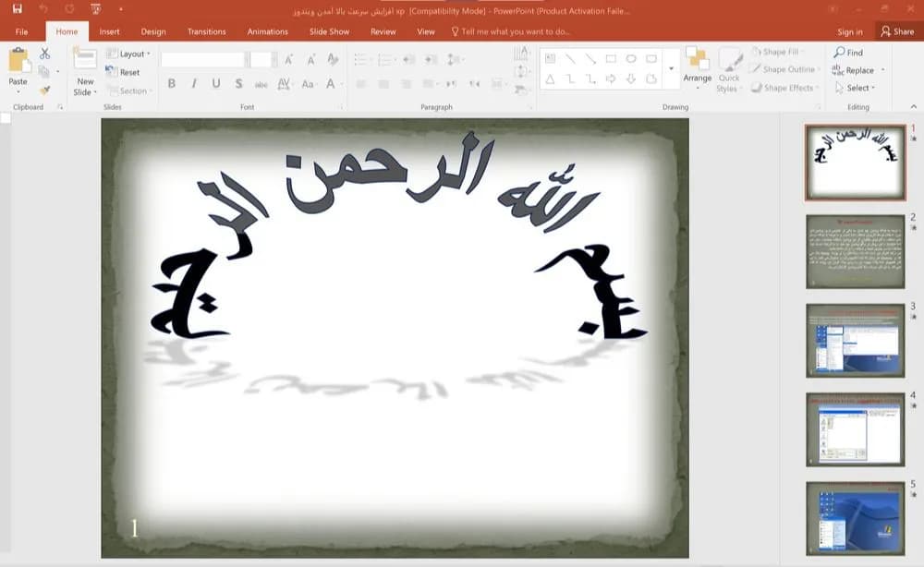Open Line Spacing dropdown
This screenshot has height=567, width=924.
[x=455, y=59]
